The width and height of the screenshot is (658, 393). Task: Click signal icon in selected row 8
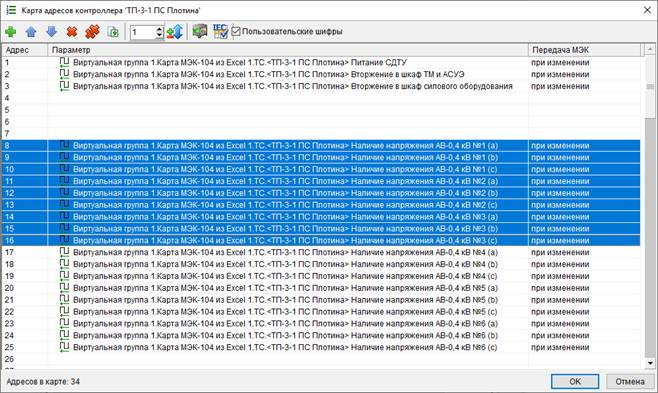(64, 146)
